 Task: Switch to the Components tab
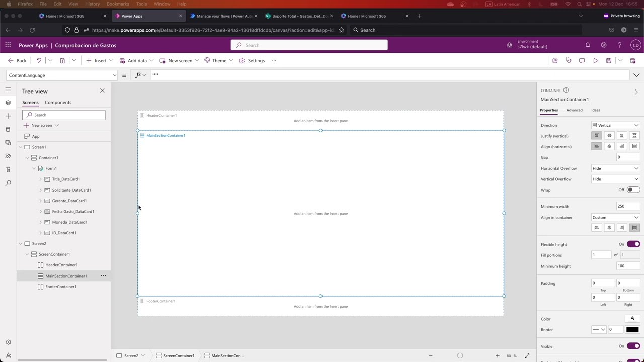coord(58,103)
